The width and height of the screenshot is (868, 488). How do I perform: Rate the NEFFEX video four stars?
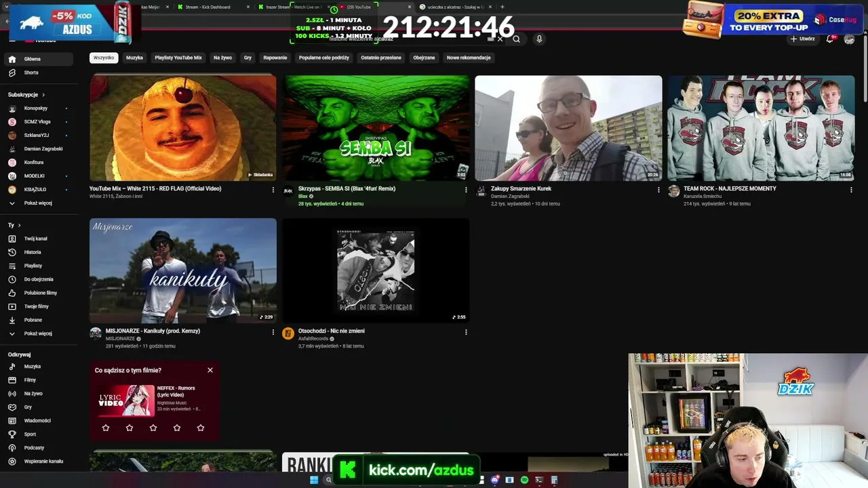click(177, 428)
